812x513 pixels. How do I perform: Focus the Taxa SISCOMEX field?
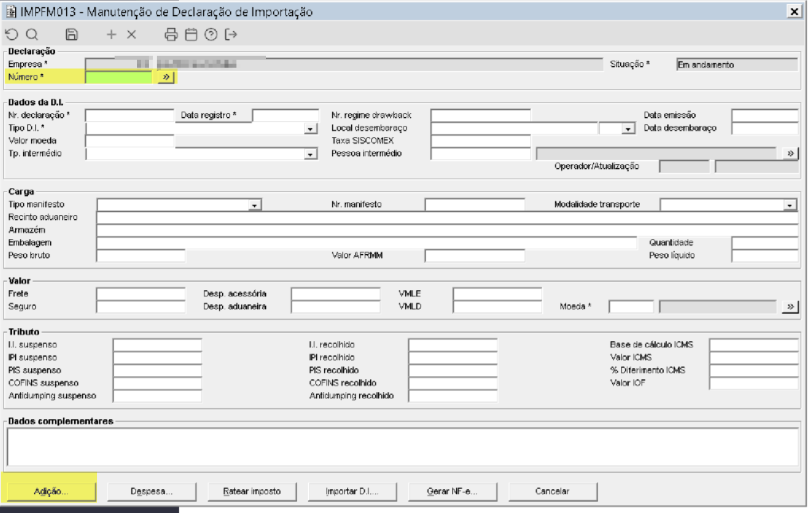point(481,141)
